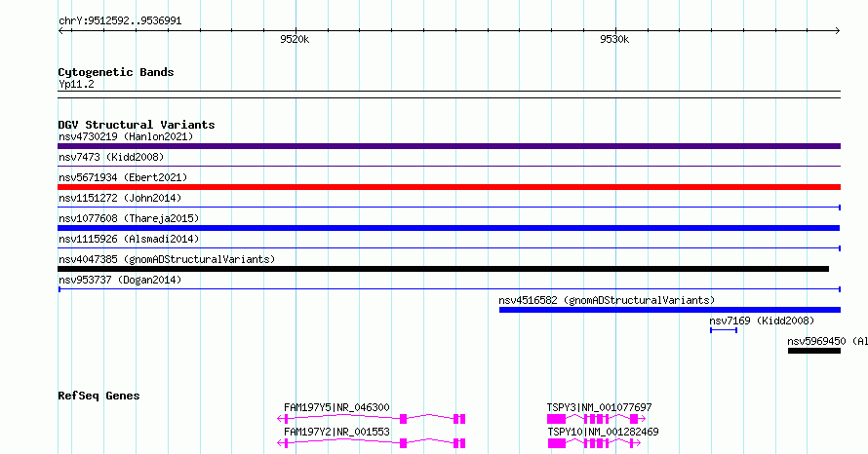Click the middle exon of FAM197Y2
The width and height of the screenshot is (868, 454).
tap(404, 443)
